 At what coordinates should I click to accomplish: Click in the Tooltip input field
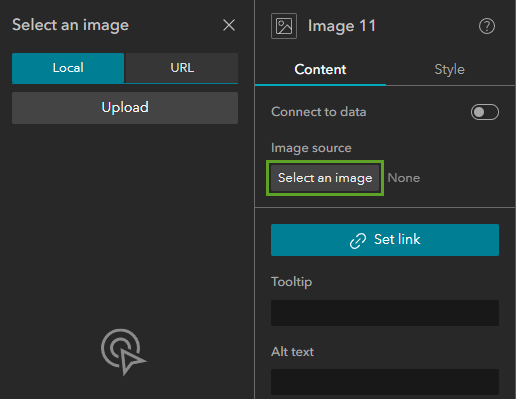click(x=385, y=313)
